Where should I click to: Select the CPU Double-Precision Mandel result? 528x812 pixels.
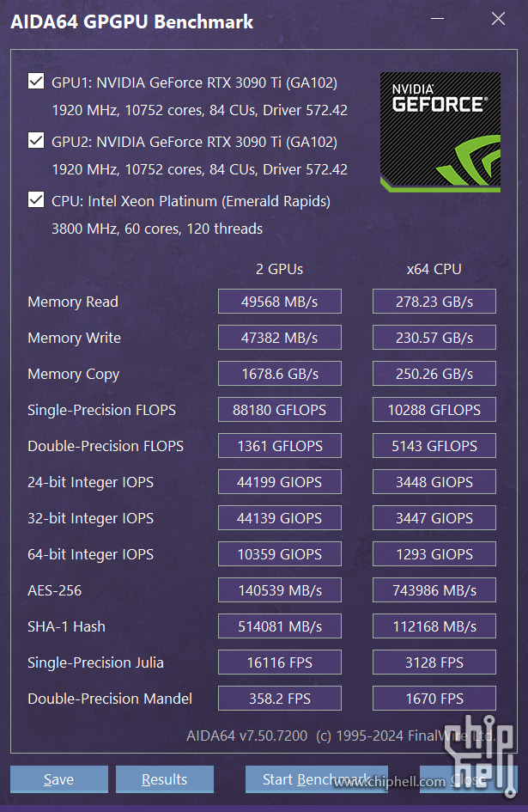pos(434,699)
